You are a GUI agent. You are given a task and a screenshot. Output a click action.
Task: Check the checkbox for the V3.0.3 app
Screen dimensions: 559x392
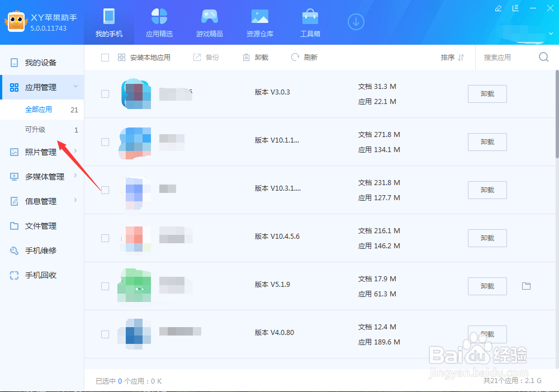pos(105,94)
